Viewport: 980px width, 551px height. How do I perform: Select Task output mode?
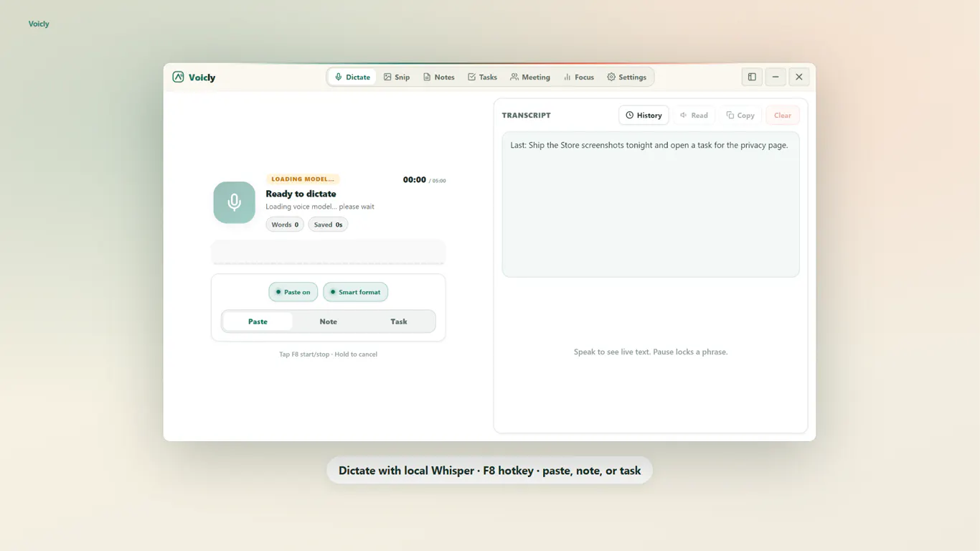point(399,321)
